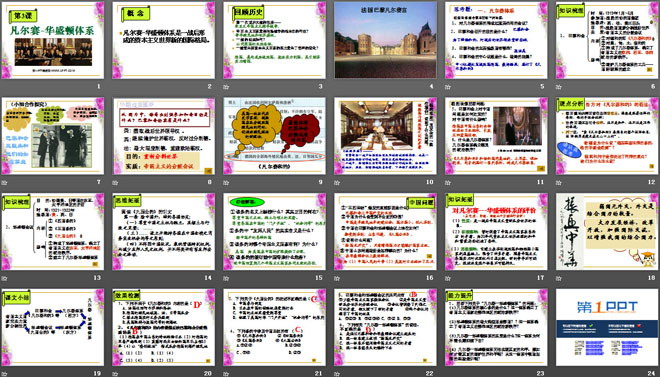Click the animation star icon under slide 5
Image resolution: width=660 pixels, height=377 pixels.
tap(448, 87)
